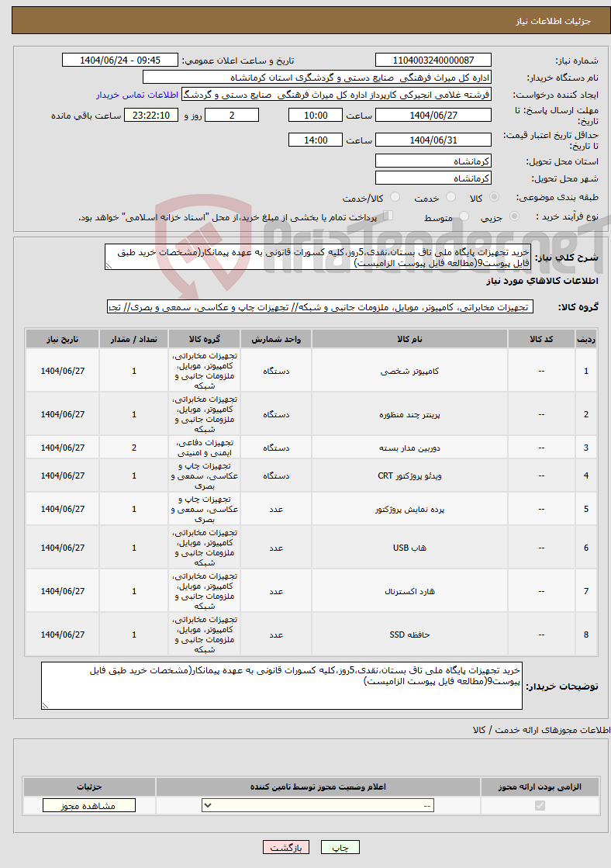Click the گروه کالا goods group field

click(x=320, y=307)
